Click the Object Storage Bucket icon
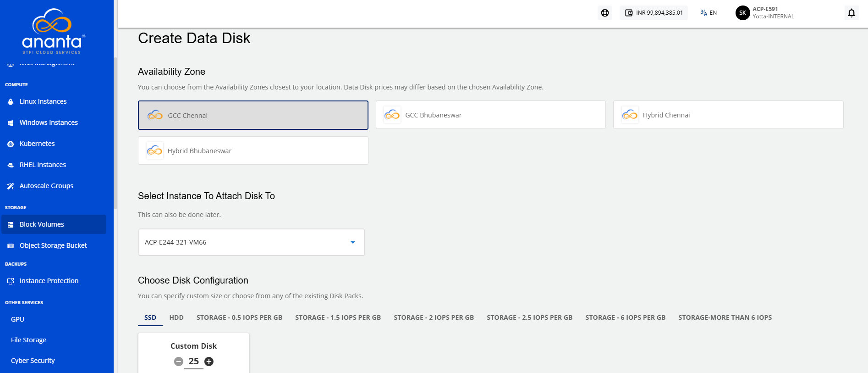This screenshot has width=868, height=373. (11, 246)
